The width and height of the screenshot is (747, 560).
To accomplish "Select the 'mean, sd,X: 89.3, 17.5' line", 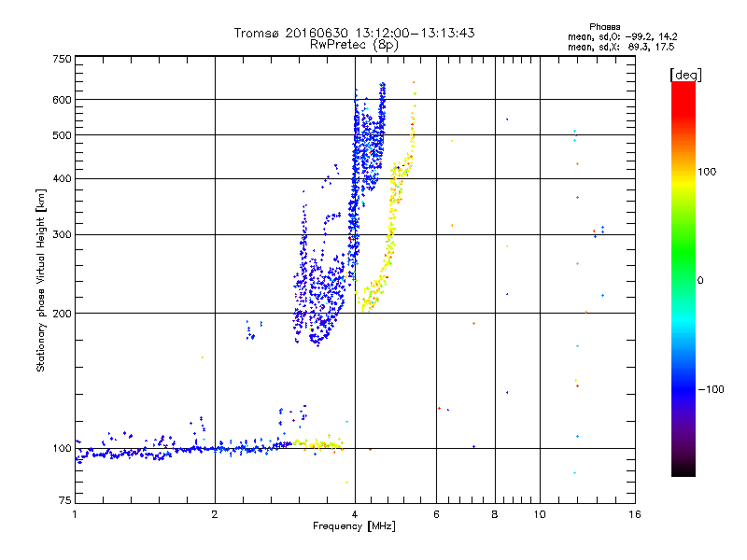I will tap(621, 47).
